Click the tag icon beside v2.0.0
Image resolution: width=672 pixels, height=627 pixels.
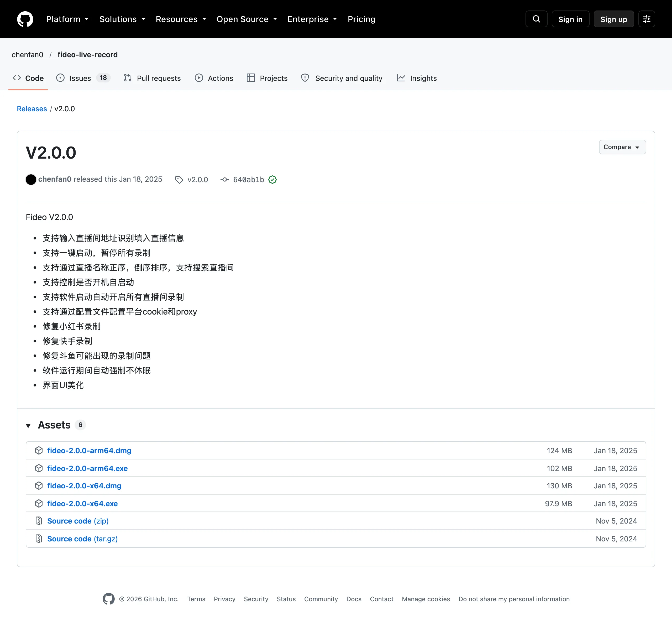point(179,180)
